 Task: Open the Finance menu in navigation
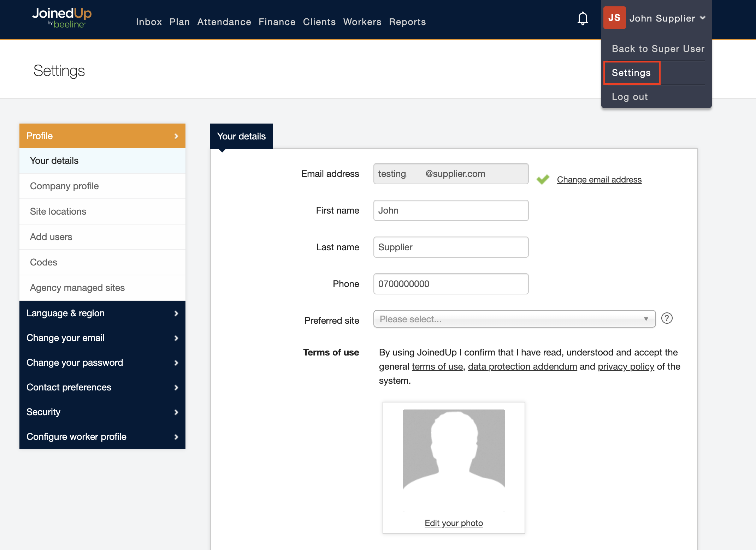pos(277,22)
